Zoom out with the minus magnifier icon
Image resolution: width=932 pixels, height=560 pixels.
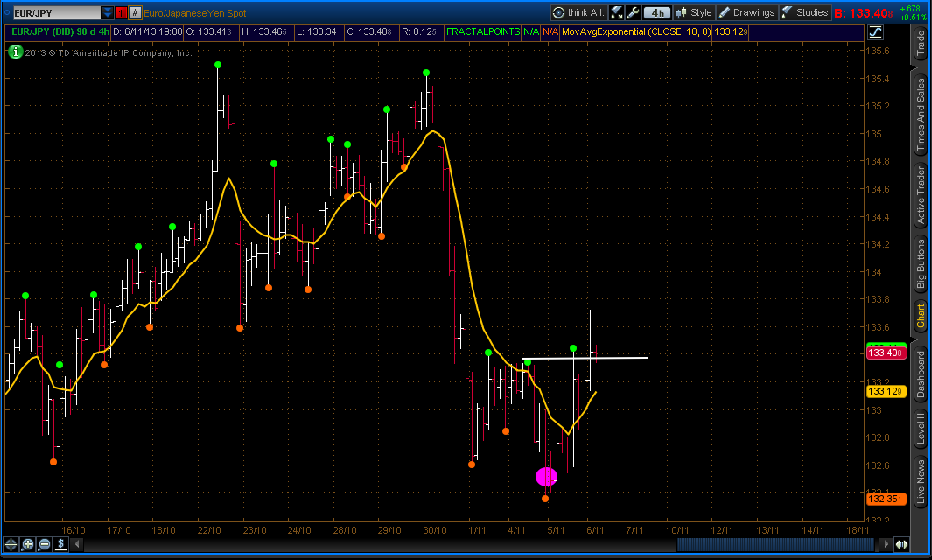pyautogui.click(x=44, y=543)
